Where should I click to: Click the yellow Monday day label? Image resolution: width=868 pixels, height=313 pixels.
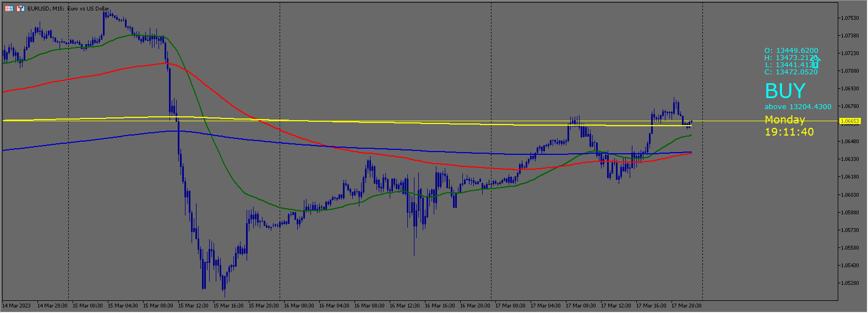coord(784,120)
